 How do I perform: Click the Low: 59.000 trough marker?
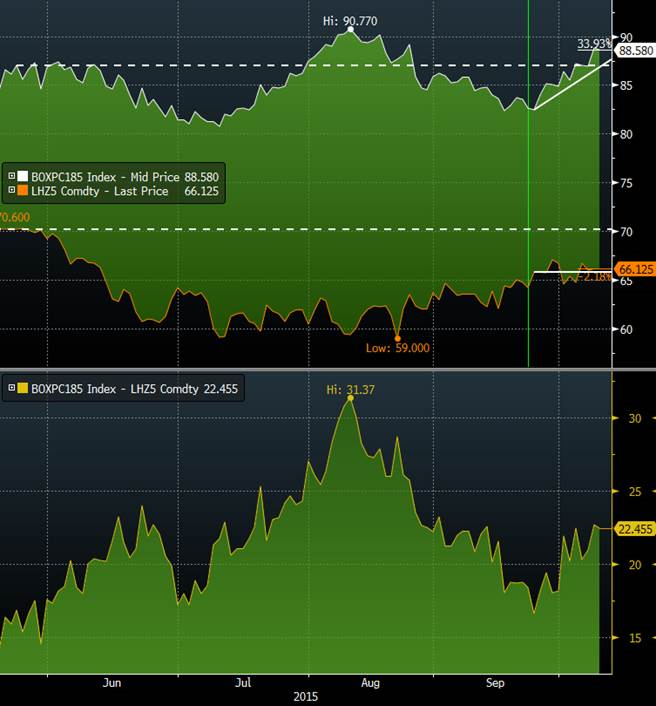click(x=397, y=338)
